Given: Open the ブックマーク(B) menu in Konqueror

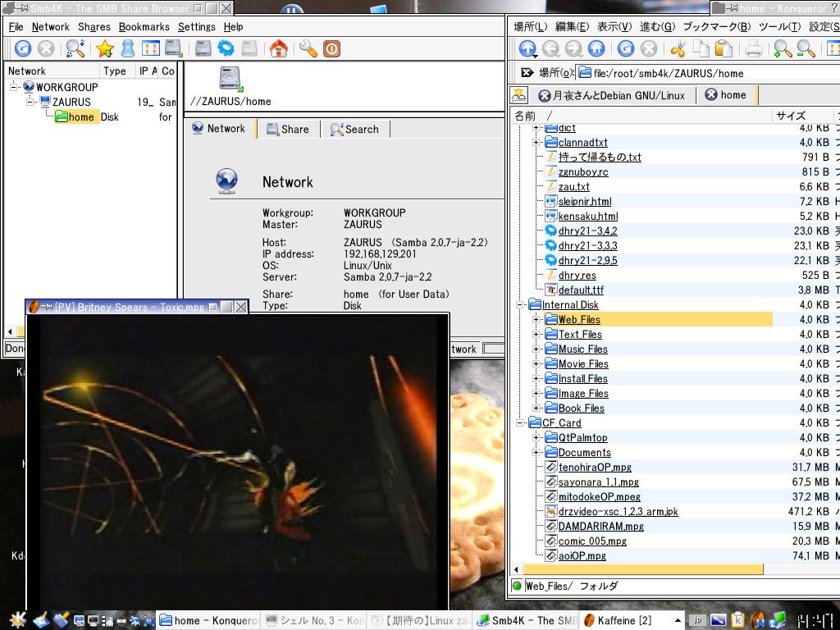Looking at the screenshot, I should click(717, 27).
